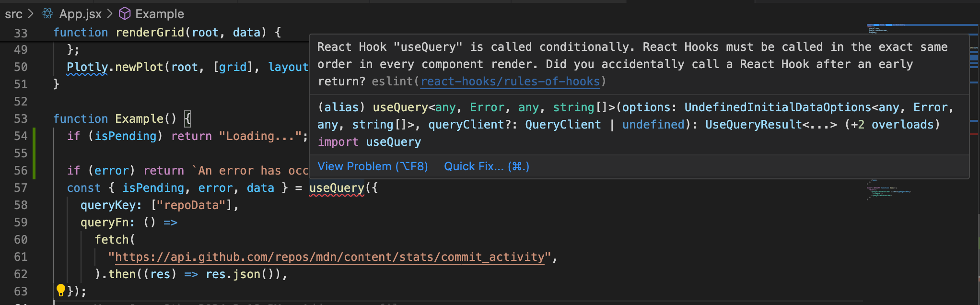
Task: Click the cube symbol icon beside Example
Action: [x=125, y=14]
